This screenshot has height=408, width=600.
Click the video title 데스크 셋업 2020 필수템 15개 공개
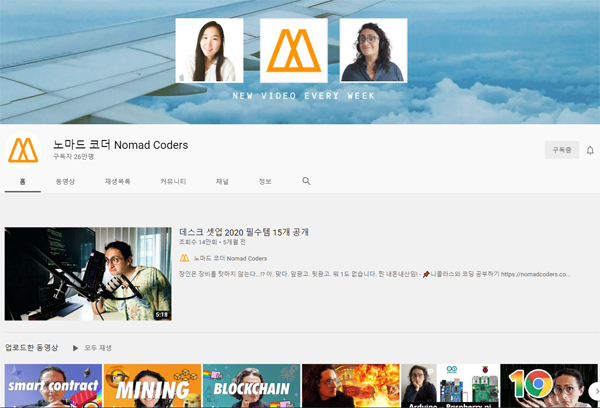pos(244,232)
